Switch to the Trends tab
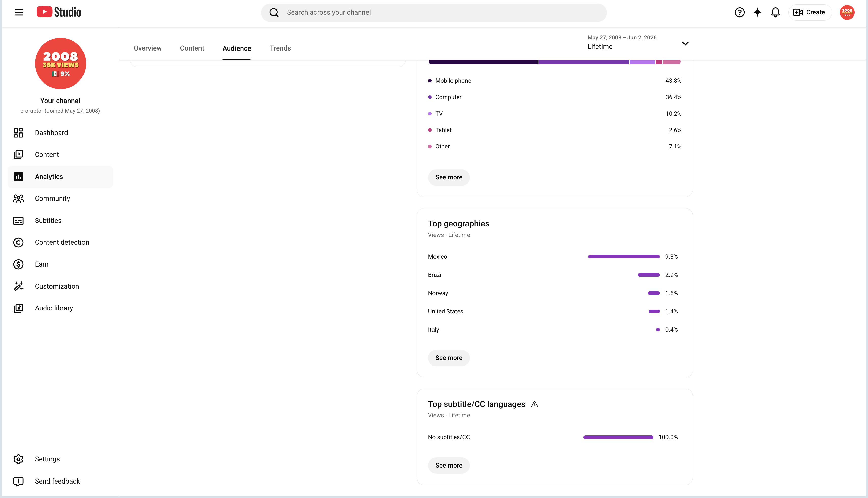The height and width of the screenshot is (498, 868). pos(280,48)
